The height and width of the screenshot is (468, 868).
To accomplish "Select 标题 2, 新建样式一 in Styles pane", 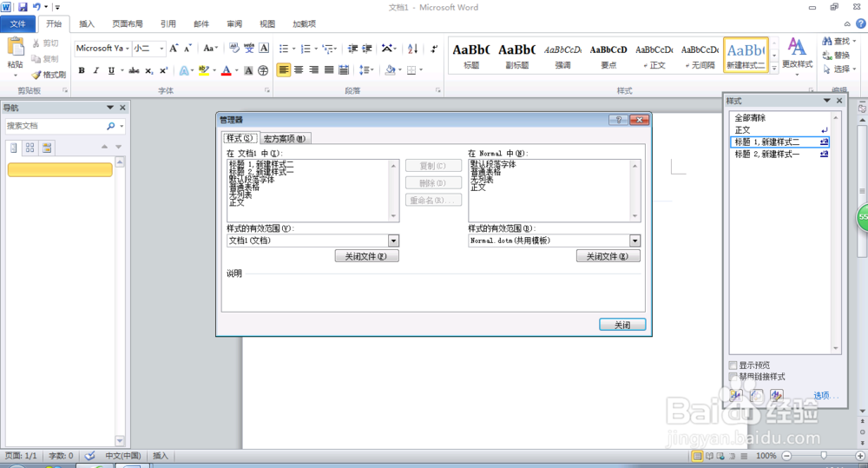I will coord(780,154).
